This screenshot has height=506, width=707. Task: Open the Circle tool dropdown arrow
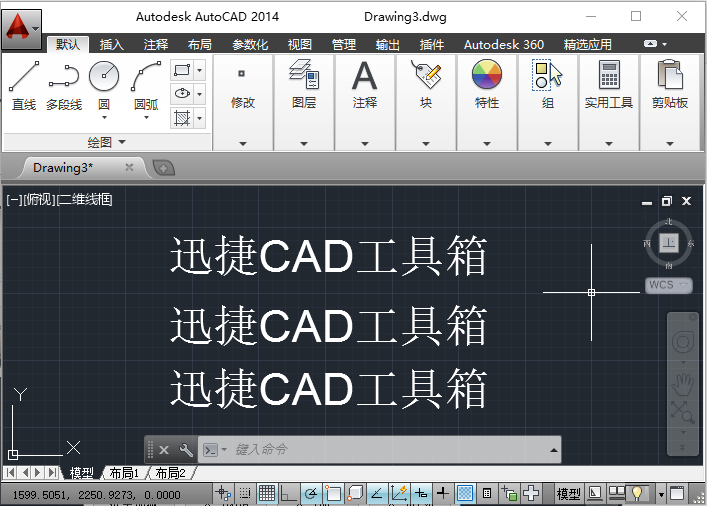coord(104,118)
